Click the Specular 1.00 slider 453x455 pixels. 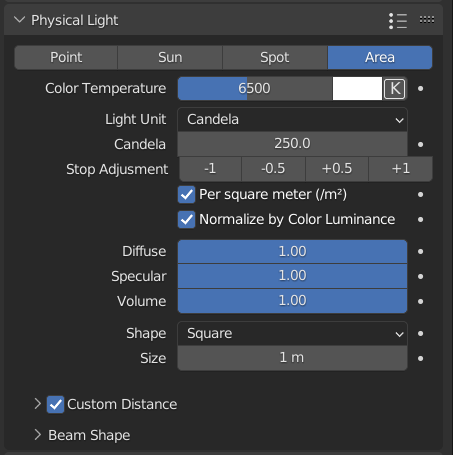[292, 276]
